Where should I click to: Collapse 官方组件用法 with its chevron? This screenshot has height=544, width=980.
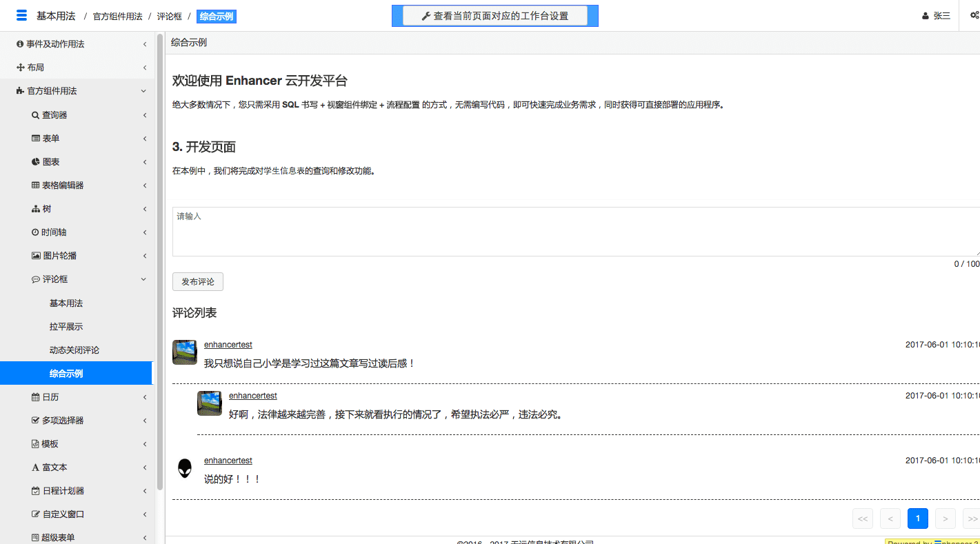coord(143,91)
